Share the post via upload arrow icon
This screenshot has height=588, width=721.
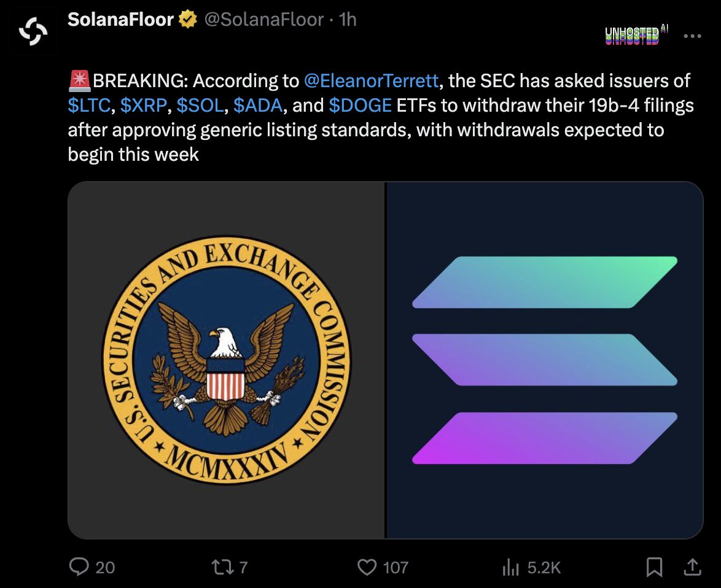[693, 567]
